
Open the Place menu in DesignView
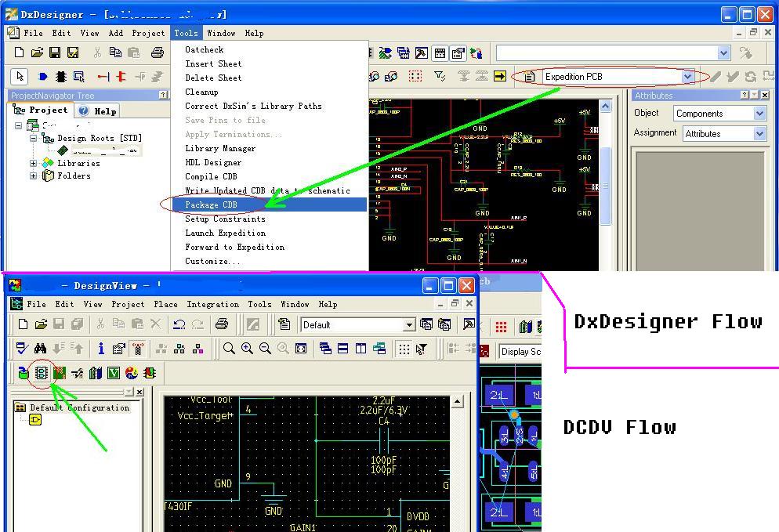point(165,304)
